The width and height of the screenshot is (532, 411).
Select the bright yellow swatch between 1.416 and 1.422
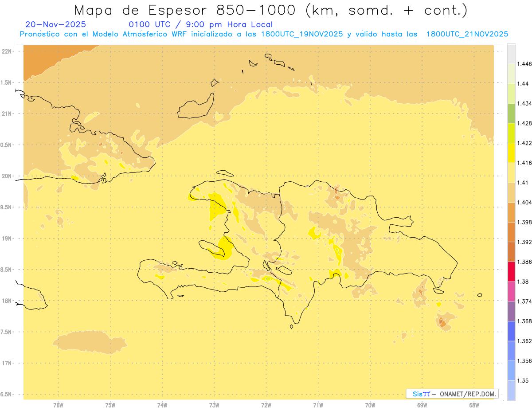tap(511, 153)
